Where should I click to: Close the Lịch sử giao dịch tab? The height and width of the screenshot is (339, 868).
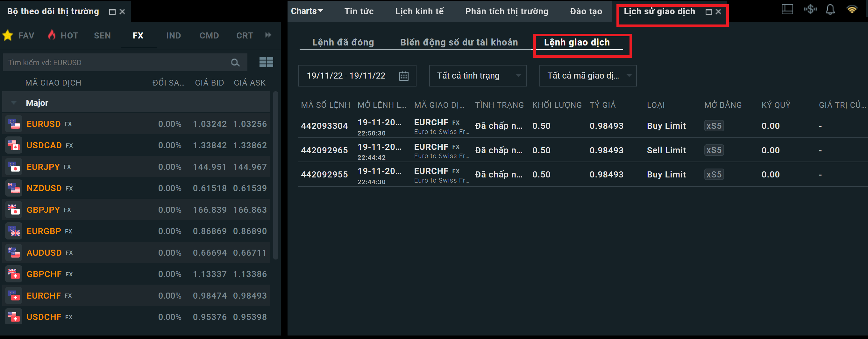(718, 12)
